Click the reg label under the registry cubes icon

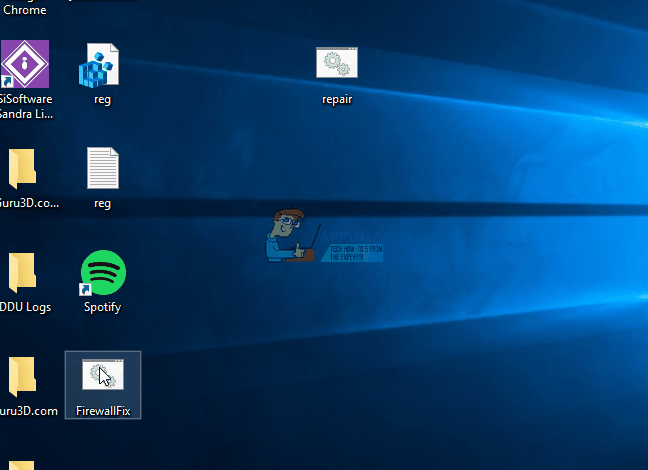pos(102,100)
